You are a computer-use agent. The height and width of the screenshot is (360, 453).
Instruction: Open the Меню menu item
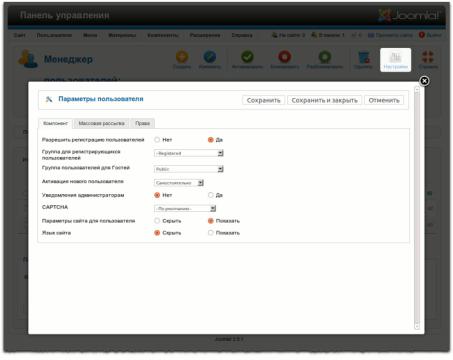(x=90, y=35)
